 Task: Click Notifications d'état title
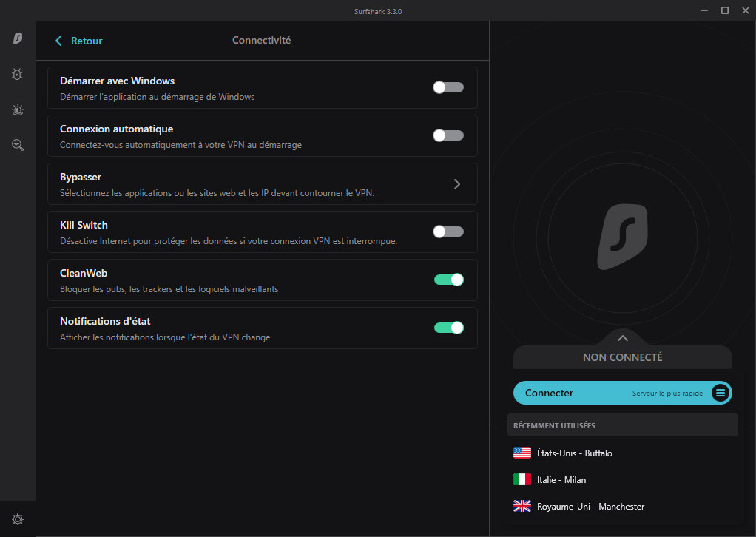(105, 321)
